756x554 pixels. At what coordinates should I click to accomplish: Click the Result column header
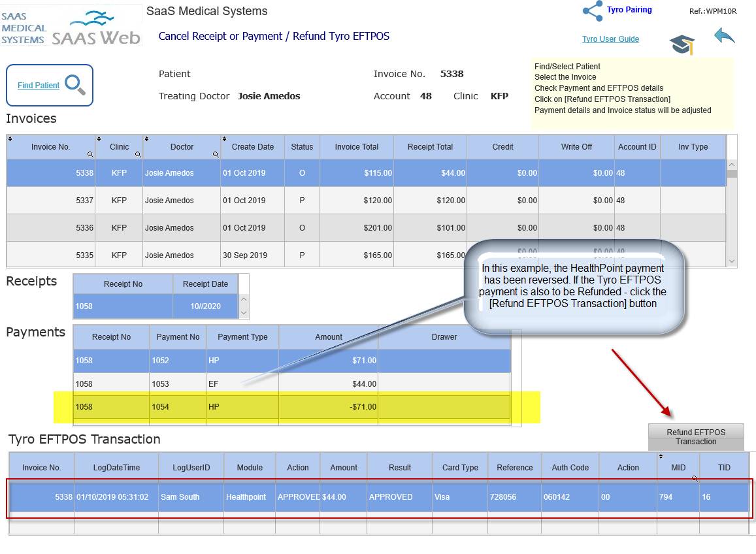(400, 468)
